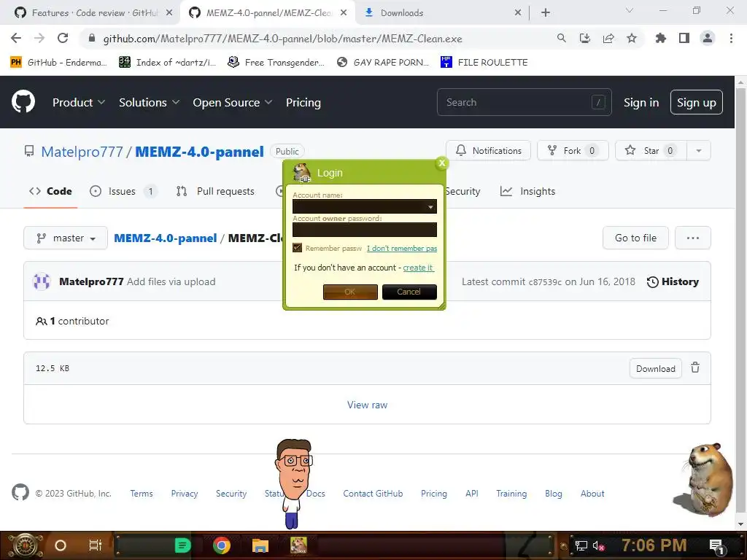The height and width of the screenshot is (560, 747).
Task: Click the Pricing header link
Action: tap(303, 102)
